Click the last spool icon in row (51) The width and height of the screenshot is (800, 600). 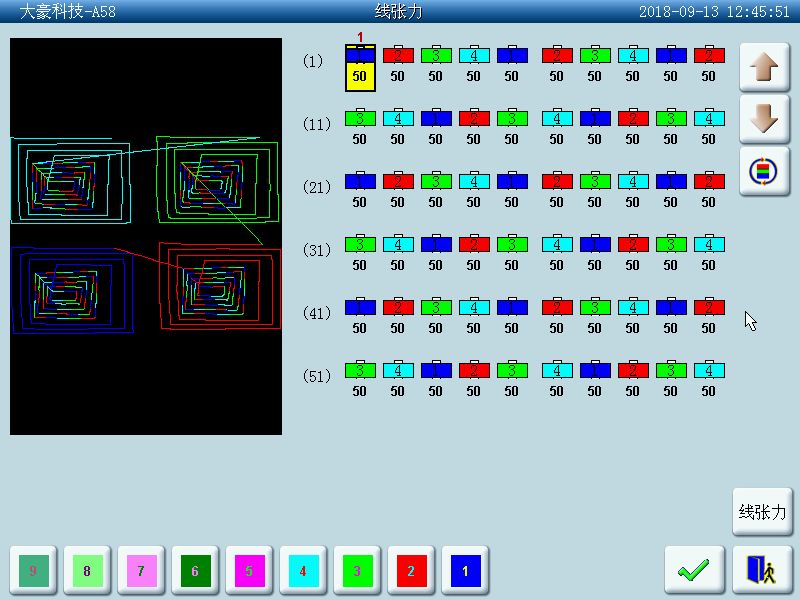pyautogui.click(x=708, y=370)
